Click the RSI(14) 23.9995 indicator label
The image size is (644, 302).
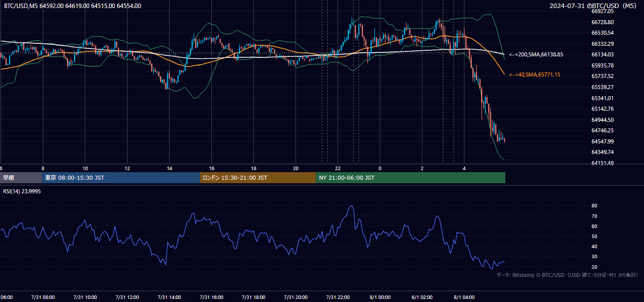click(x=22, y=191)
